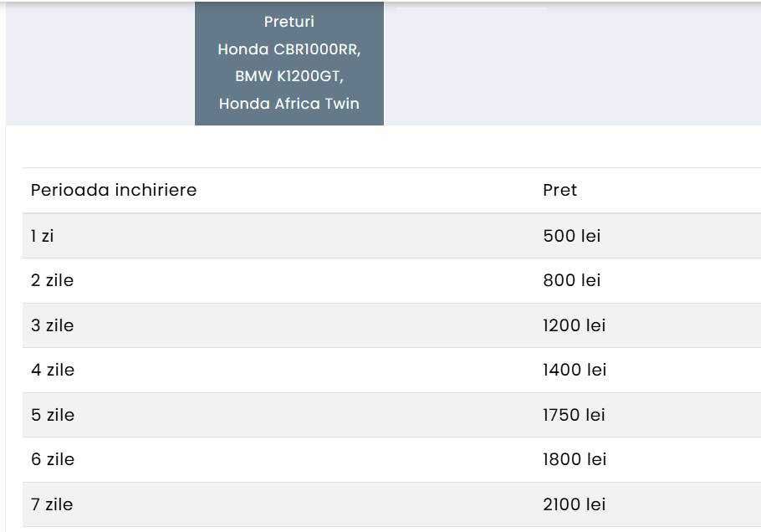Select the 6 zile rental period cell
761x532 pixels.
click(53, 459)
